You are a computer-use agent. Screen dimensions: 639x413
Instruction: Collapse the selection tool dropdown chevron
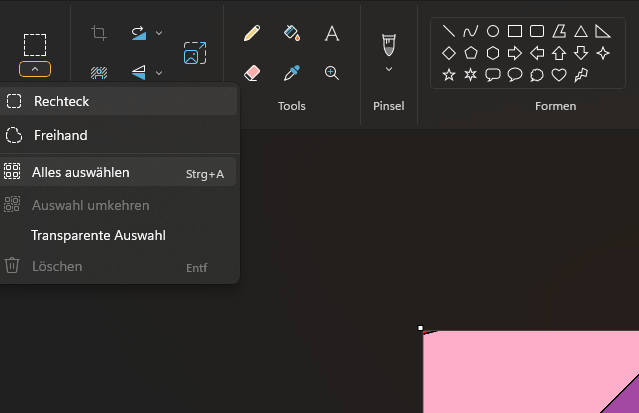point(35,69)
